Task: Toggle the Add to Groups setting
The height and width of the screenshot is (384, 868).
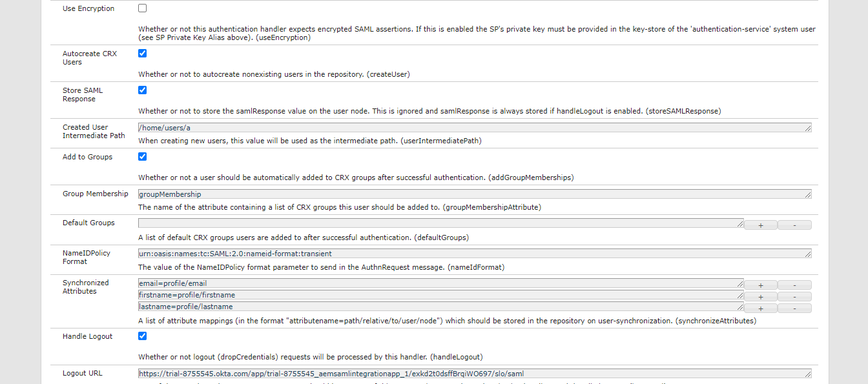Action: (142, 156)
